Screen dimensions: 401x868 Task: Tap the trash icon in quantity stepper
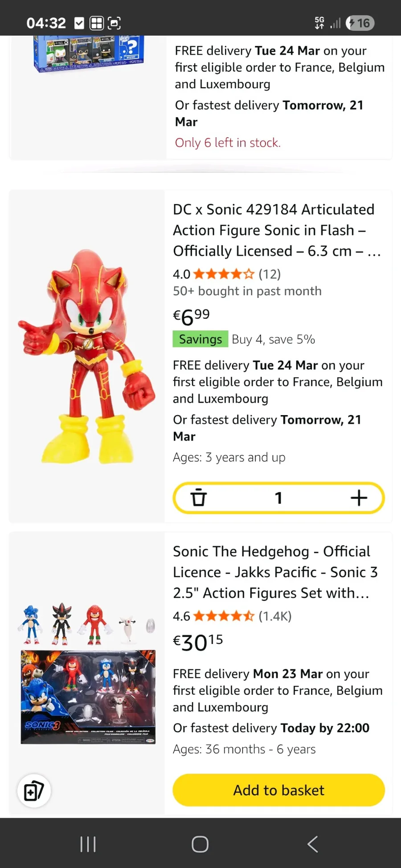click(199, 498)
